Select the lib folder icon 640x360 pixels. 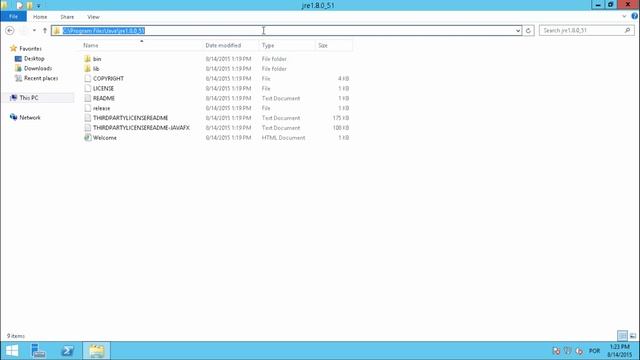[87, 69]
